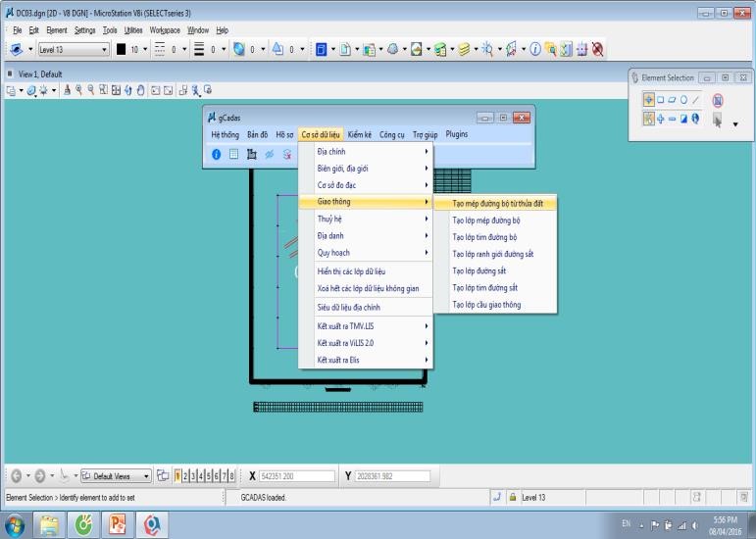The width and height of the screenshot is (756, 539).
Task: Toggle view 2 button in view groups
Action: [185, 476]
